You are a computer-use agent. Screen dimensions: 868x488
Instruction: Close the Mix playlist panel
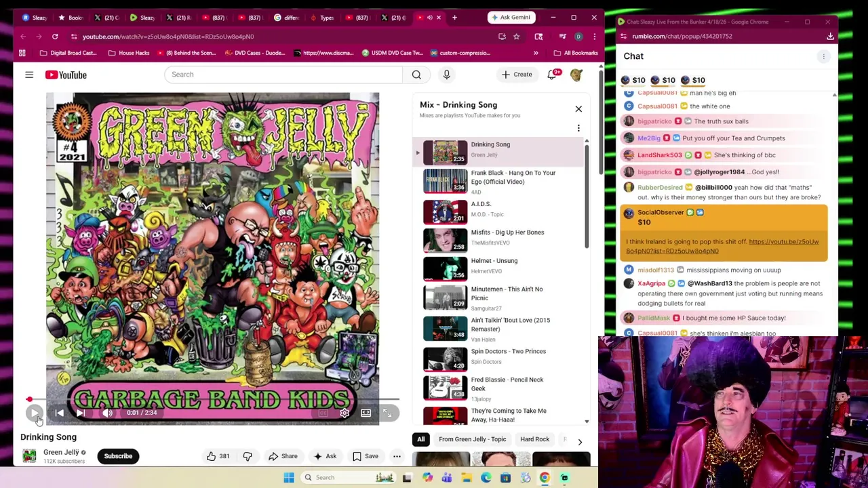coord(578,108)
